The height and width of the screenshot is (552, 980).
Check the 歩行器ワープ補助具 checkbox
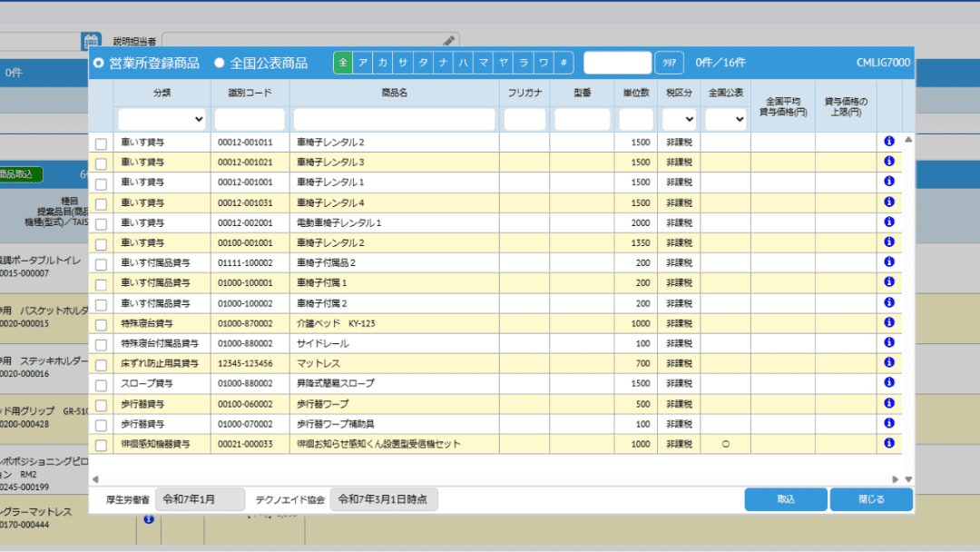(102, 425)
